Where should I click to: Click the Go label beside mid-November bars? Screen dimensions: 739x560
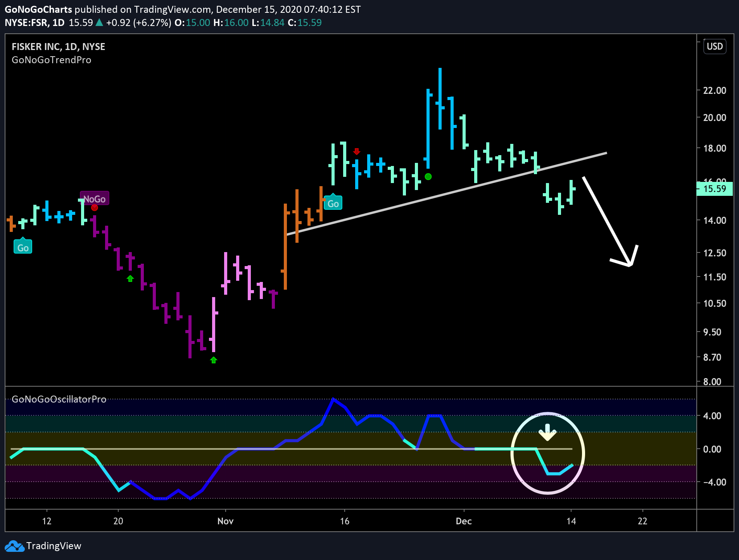pos(333,203)
